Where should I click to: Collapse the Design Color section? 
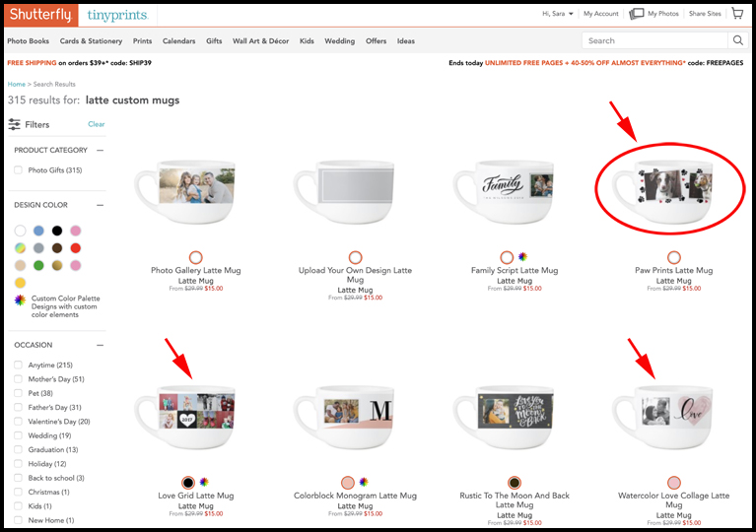pyautogui.click(x=100, y=205)
